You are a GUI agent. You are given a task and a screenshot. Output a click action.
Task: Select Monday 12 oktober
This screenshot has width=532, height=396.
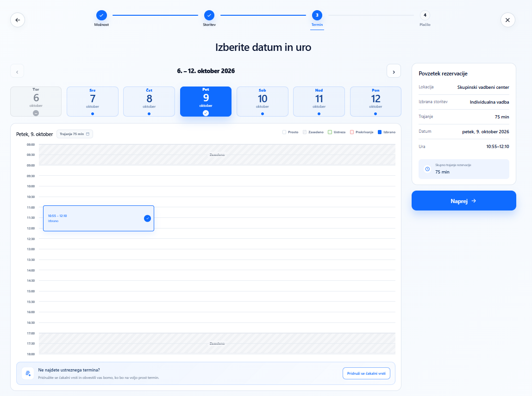pyautogui.click(x=376, y=101)
